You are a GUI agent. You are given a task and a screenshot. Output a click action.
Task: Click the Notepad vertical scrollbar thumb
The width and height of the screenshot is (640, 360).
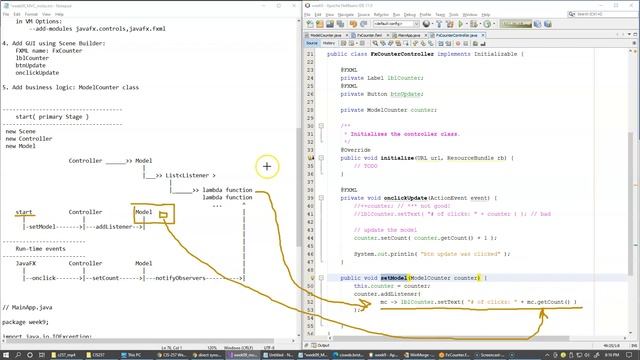[x=298, y=187]
